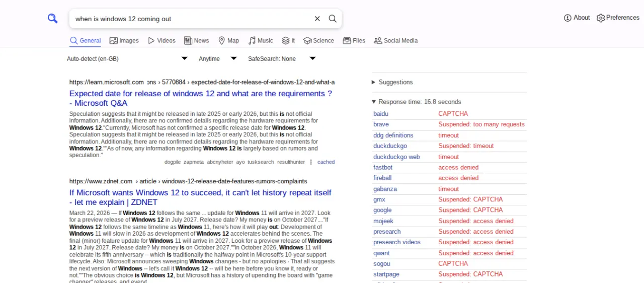Click the SearXNG magnifier logo

click(53, 19)
